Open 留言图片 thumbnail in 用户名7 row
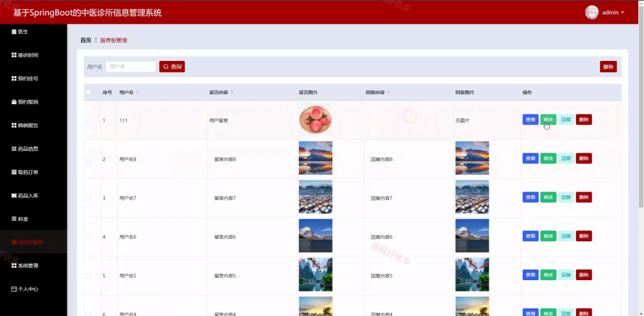Screen dimensions: 644x316 (x=316, y=197)
